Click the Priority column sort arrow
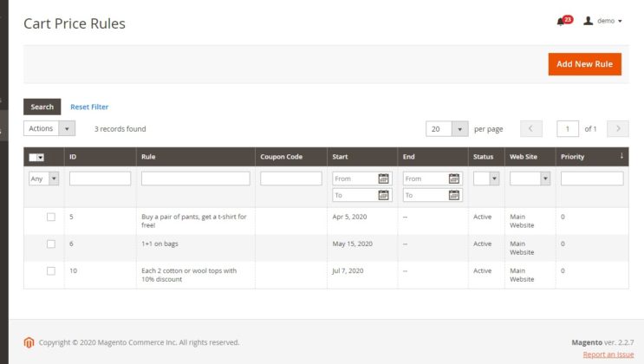644x364 pixels. coord(621,156)
